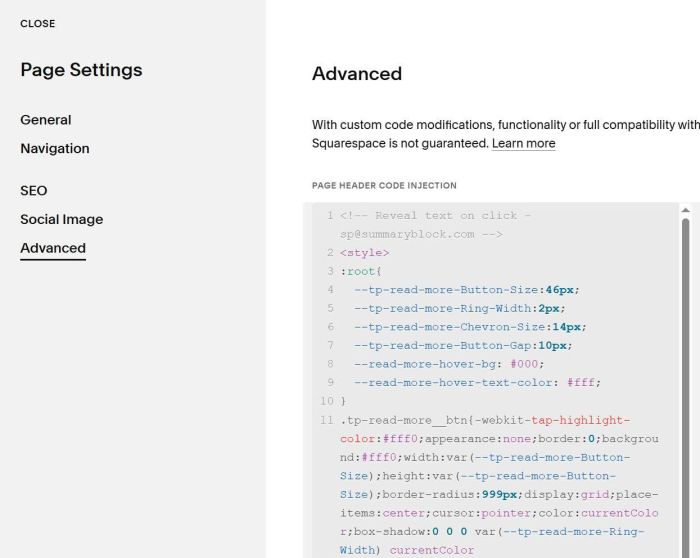Open the General settings tab
The height and width of the screenshot is (558, 700).
click(x=46, y=120)
